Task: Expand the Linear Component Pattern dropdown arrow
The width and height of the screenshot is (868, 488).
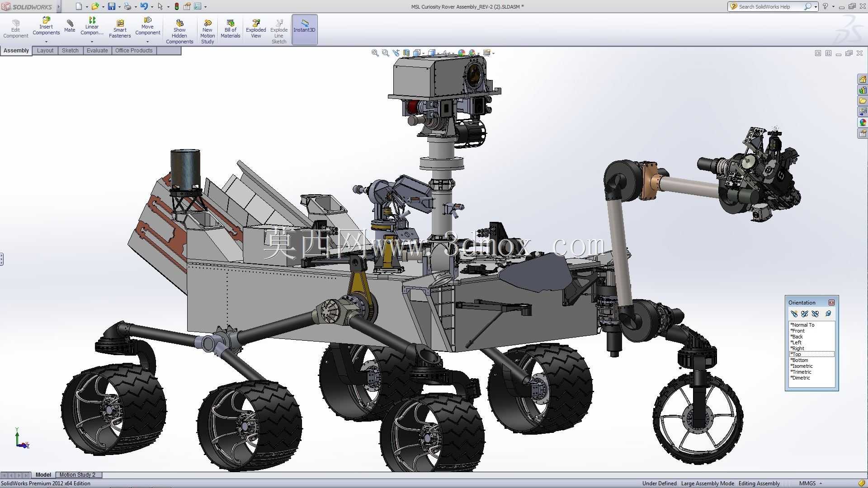Action: click(92, 42)
